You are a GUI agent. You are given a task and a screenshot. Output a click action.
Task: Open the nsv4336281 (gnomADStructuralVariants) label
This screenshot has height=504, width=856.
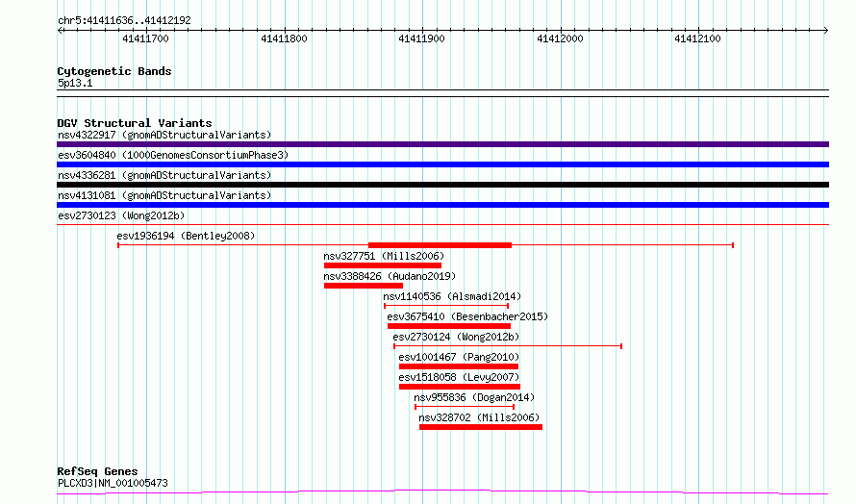click(164, 175)
